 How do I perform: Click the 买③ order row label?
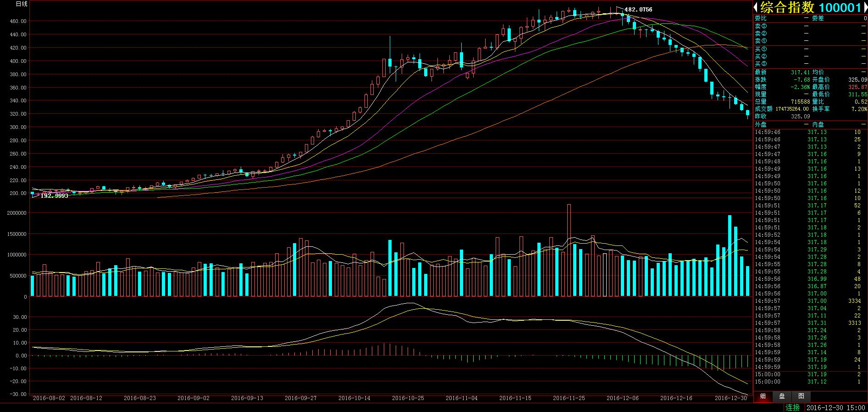tap(761, 64)
